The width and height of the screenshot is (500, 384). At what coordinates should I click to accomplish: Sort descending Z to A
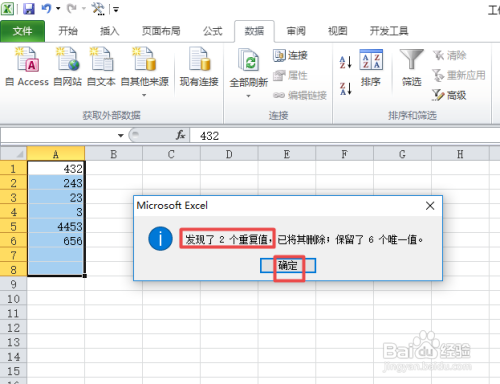346,88
